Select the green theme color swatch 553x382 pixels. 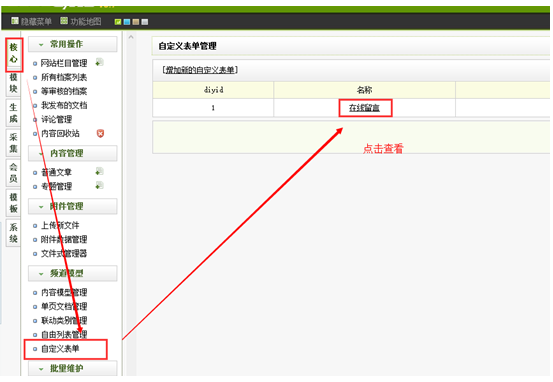click(x=118, y=22)
